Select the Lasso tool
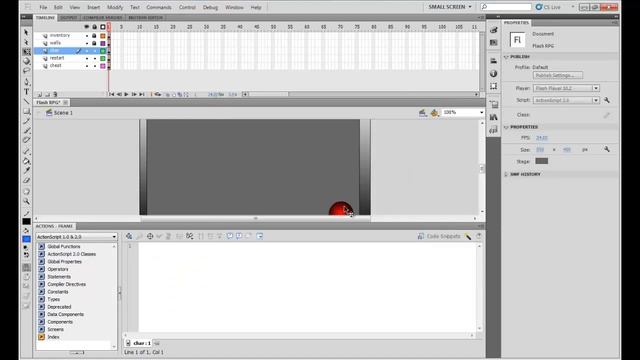Viewport: 640px width, 360px height. tap(27, 71)
